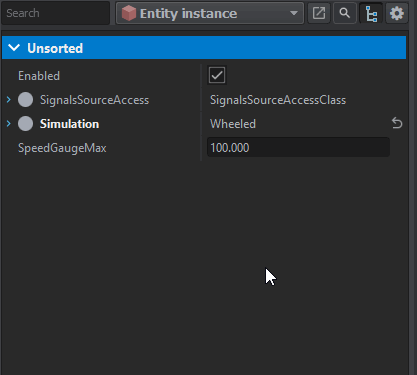Expand the SignalsSourceAccess property
This screenshot has height=375, width=417.
click(9, 100)
